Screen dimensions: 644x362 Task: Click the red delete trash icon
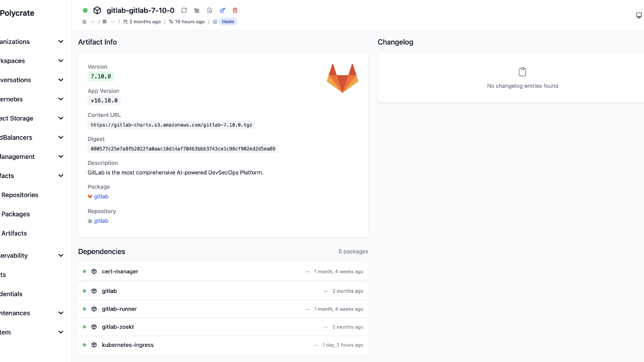[235, 10]
